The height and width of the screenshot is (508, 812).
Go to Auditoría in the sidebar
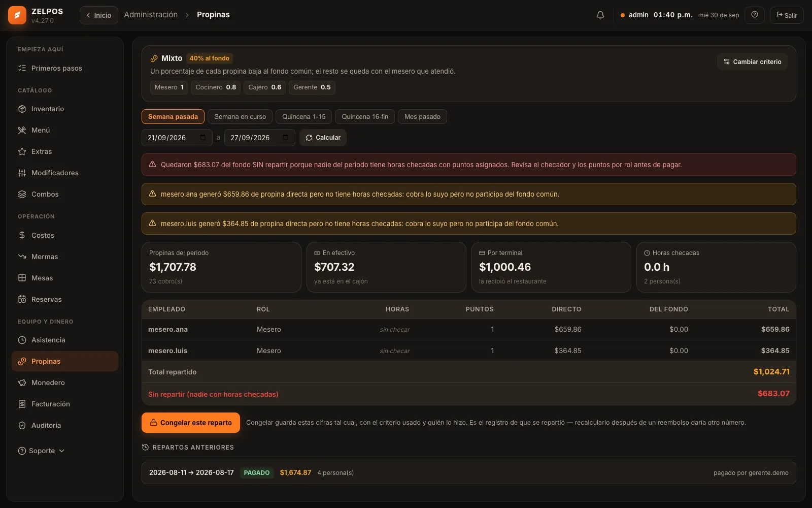point(65,425)
